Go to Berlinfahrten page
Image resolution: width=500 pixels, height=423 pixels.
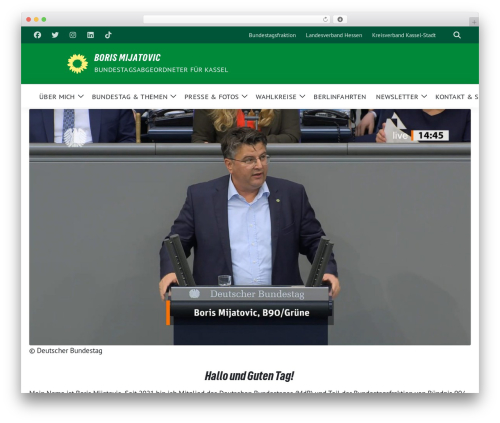coord(340,97)
